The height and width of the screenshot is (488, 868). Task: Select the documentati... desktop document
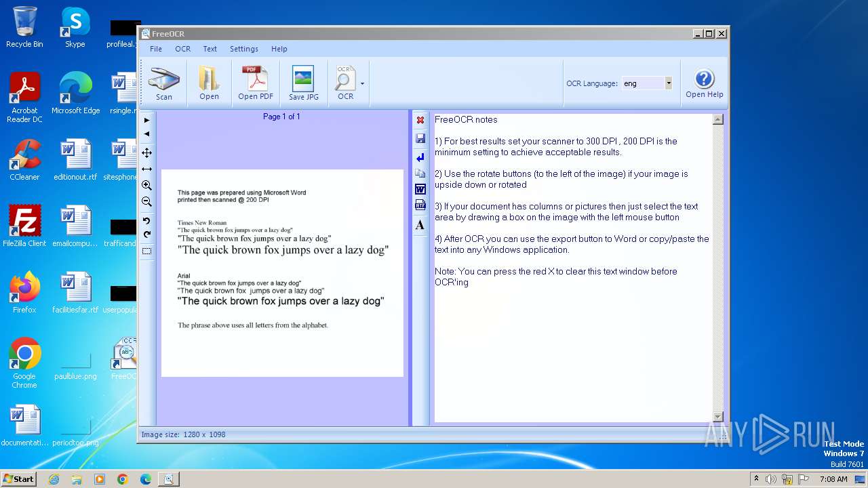24,425
